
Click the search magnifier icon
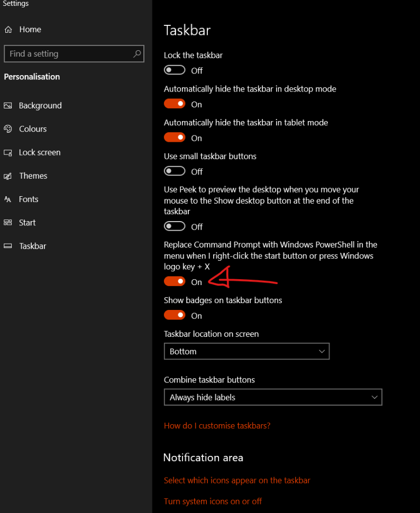[x=137, y=53]
